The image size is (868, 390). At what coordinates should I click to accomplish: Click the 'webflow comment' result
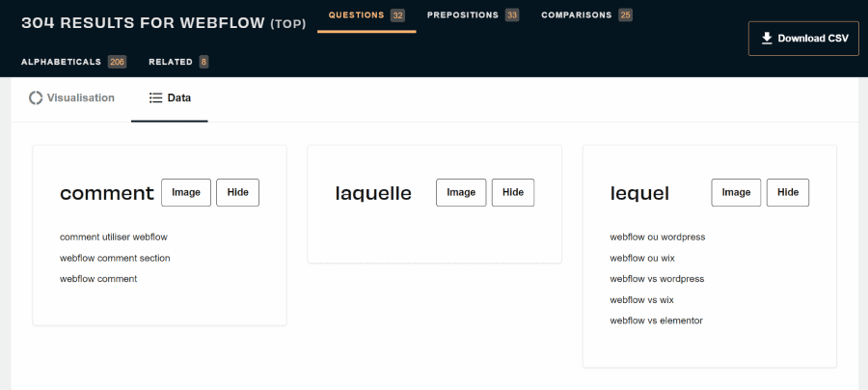click(98, 279)
